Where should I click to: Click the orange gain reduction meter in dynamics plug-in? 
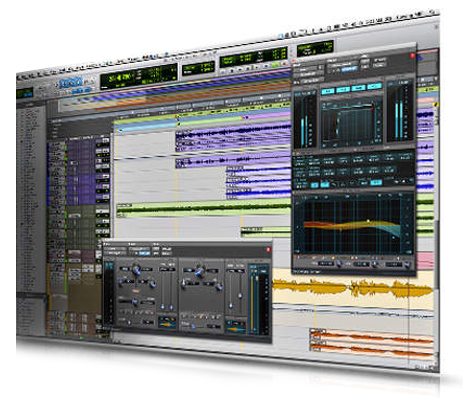click(x=252, y=304)
